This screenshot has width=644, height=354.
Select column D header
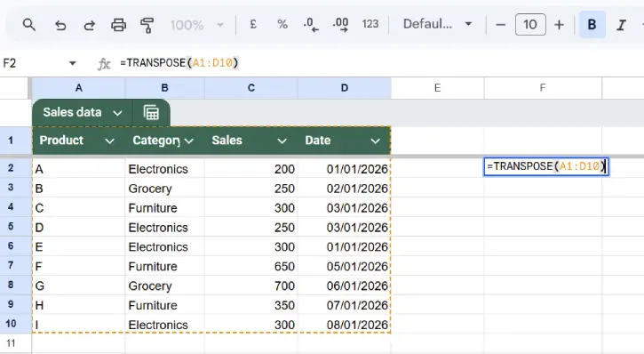point(344,88)
